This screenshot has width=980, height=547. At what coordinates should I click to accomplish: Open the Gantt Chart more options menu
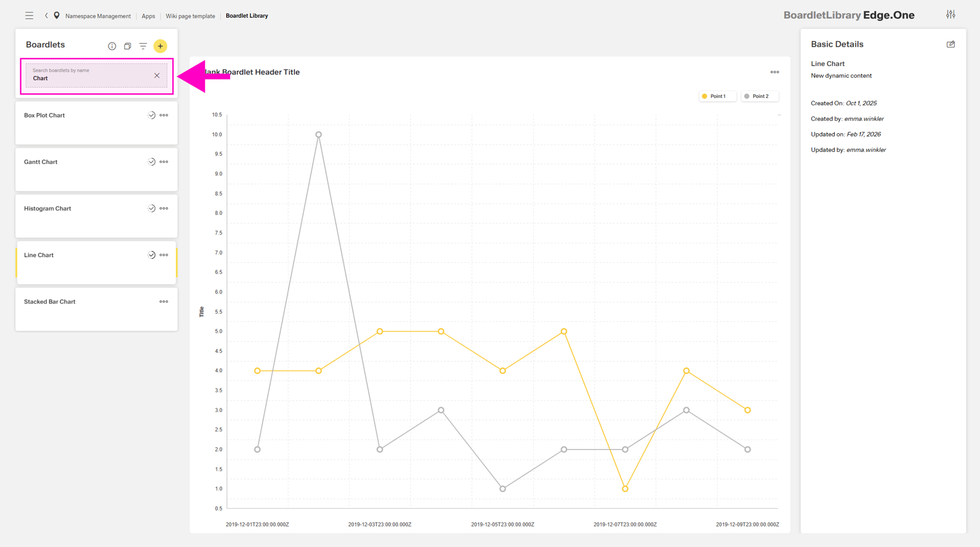tap(164, 162)
